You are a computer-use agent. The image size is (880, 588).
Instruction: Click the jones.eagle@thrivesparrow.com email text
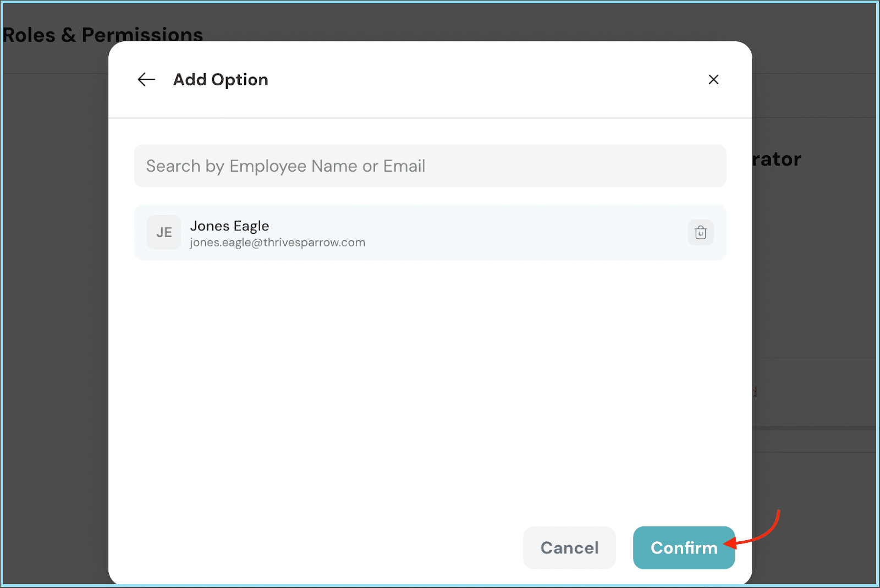(277, 243)
